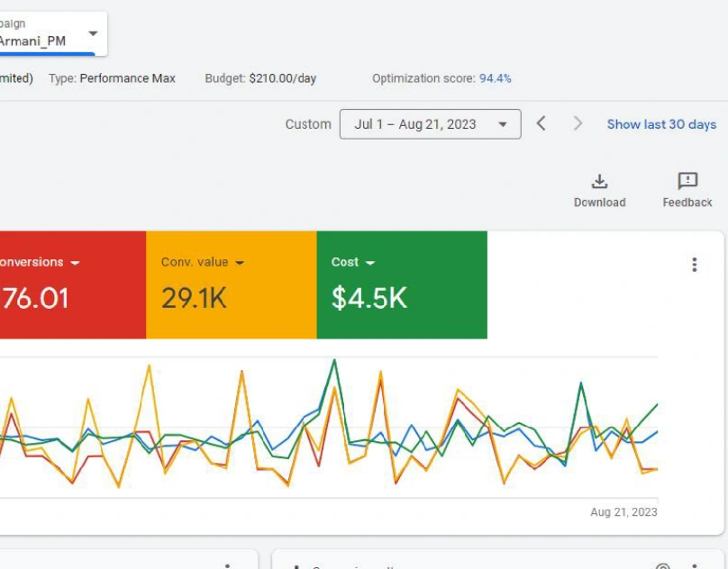Click the Show last 30 days link
Viewport: 728px width, 569px height.
pos(661,124)
